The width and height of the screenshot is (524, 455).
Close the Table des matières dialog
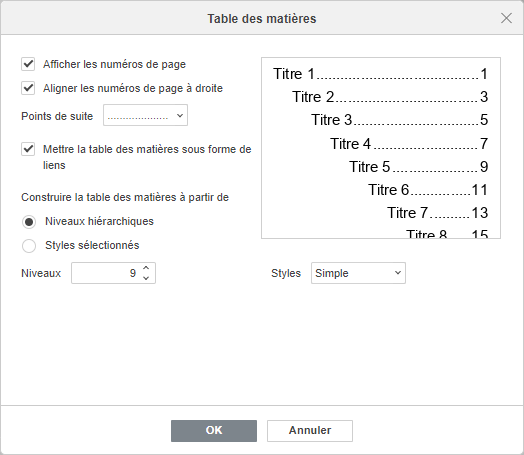(x=507, y=18)
